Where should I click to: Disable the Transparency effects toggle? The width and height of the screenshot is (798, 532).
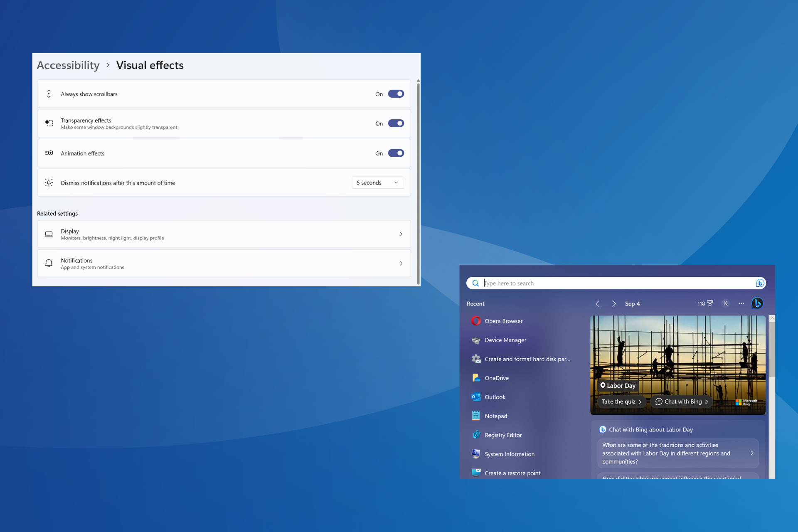(x=396, y=123)
